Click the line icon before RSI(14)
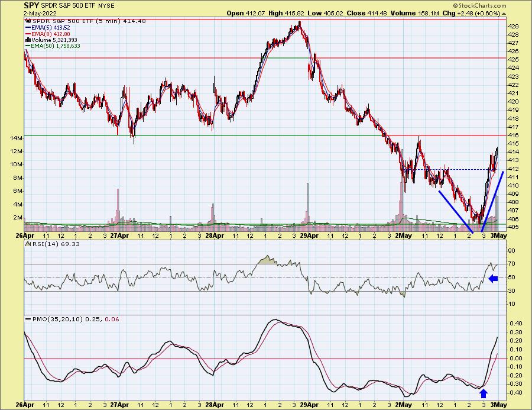Screen dimensions: 532x410 pos(28,244)
